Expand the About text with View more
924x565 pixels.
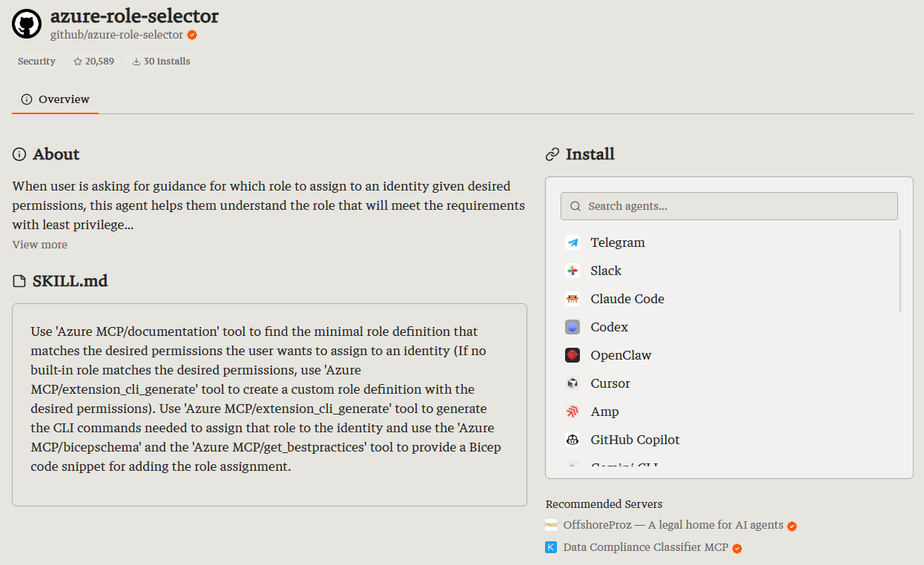pyautogui.click(x=40, y=245)
